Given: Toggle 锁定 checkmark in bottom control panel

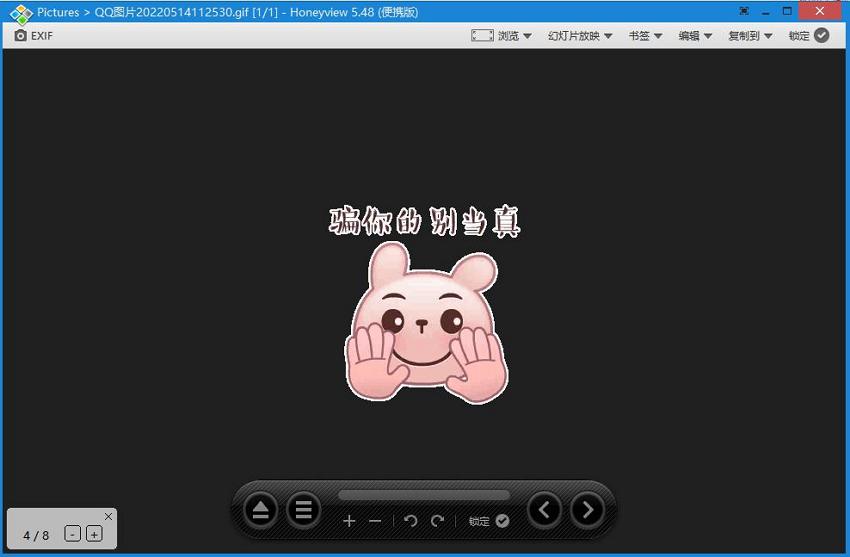Looking at the screenshot, I should point(489,521).
